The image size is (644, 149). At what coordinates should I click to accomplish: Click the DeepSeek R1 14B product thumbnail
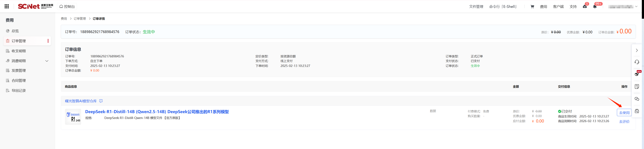click(73, 117)
